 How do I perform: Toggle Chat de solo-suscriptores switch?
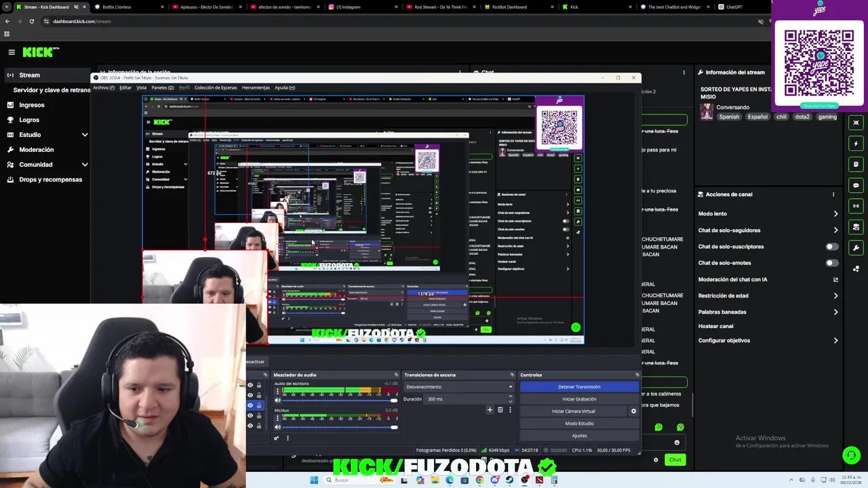(x=831, y=247)
